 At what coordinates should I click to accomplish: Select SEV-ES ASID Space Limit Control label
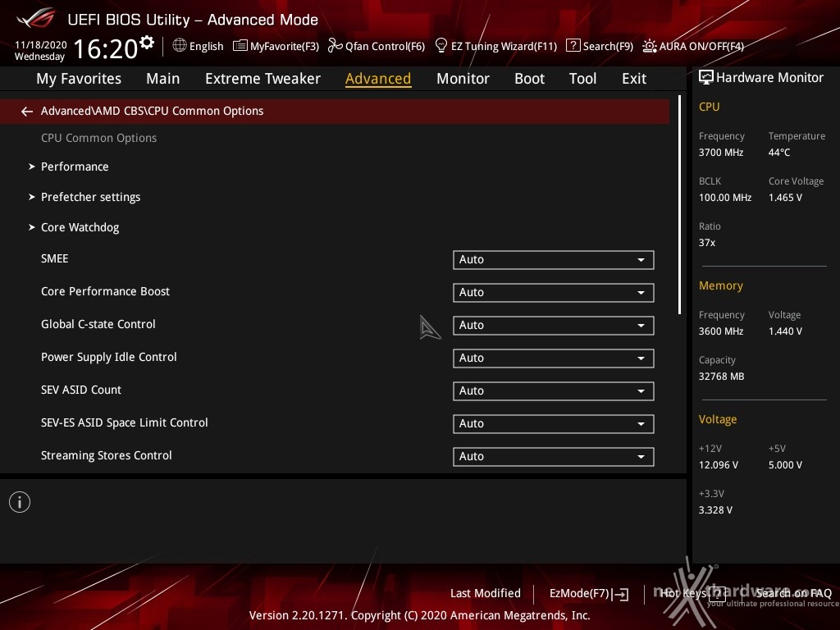pyautogui.click(x=125, y=422)
